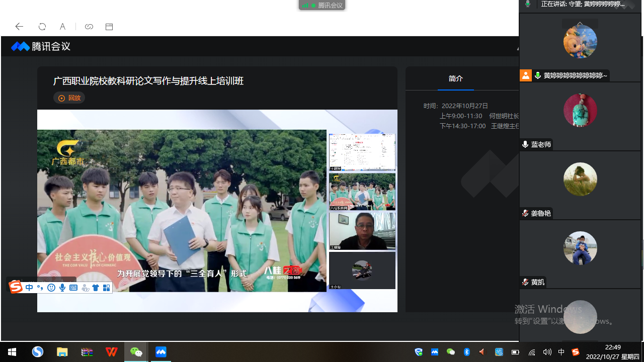Toggle Sogou Chinese/English mode '中'
This screenshot has width=644, height=362.
point(29,288)
